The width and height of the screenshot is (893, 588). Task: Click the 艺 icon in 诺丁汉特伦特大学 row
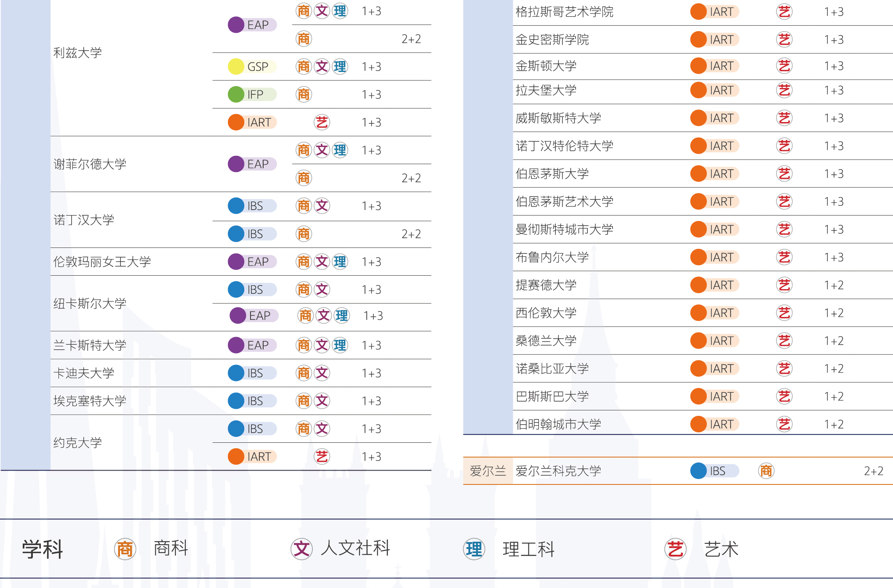pyautogui.click(x=784, y=146)
